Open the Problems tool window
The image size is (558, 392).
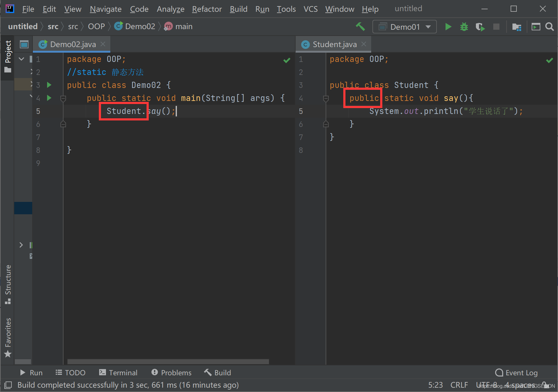pos(171,372)
